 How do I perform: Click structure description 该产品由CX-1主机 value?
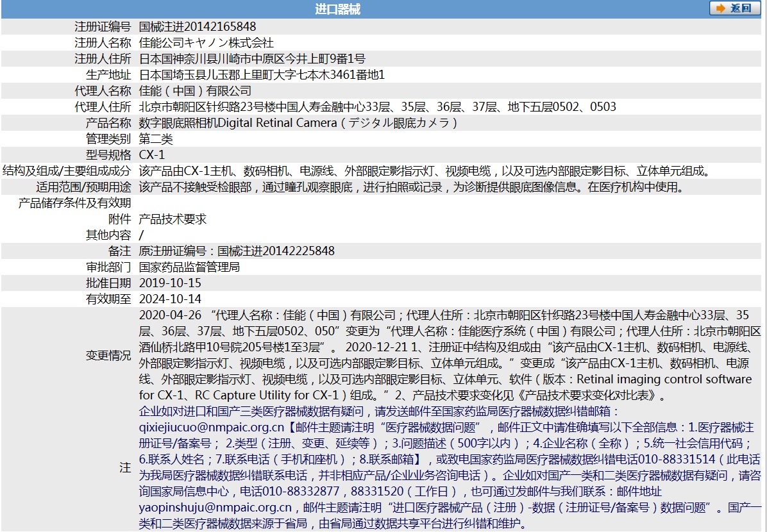click(425, 170)
